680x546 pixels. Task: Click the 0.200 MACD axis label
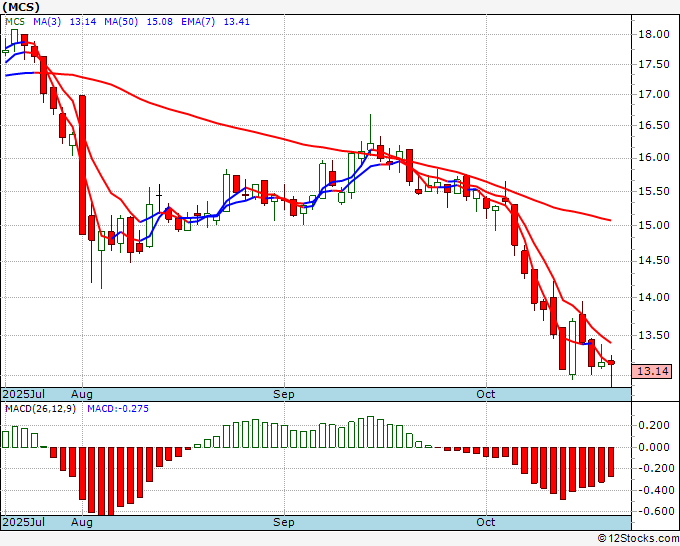[654, 425]
